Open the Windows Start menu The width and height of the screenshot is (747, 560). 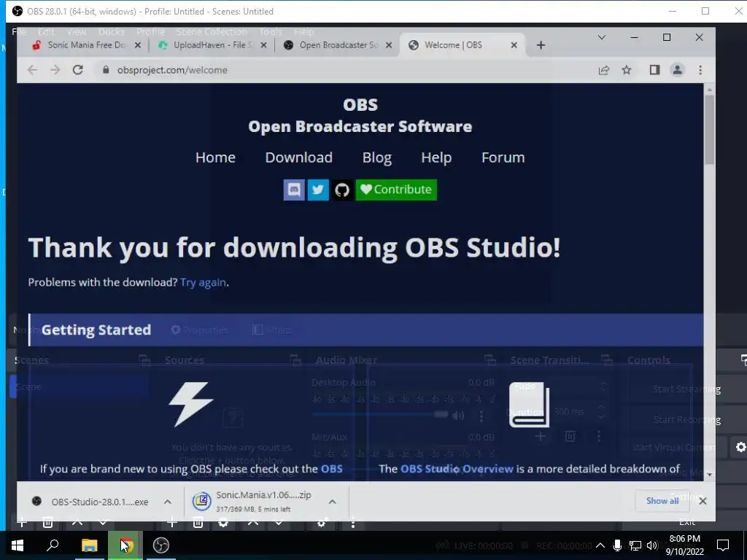pyautogui.click(x=18, y=545)
